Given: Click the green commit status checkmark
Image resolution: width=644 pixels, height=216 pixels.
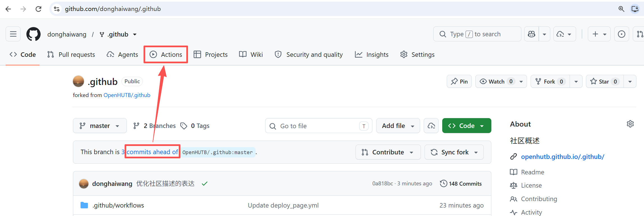Looking at the screenshot, I should coord(205,184).
